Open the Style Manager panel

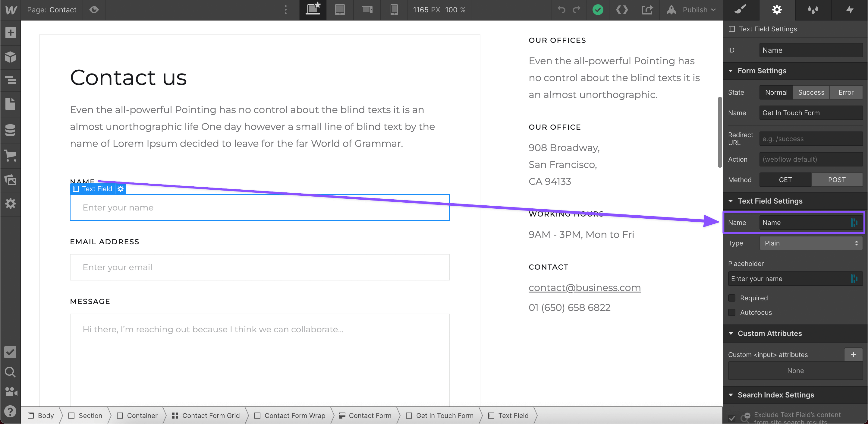click(x=813, y=10)
